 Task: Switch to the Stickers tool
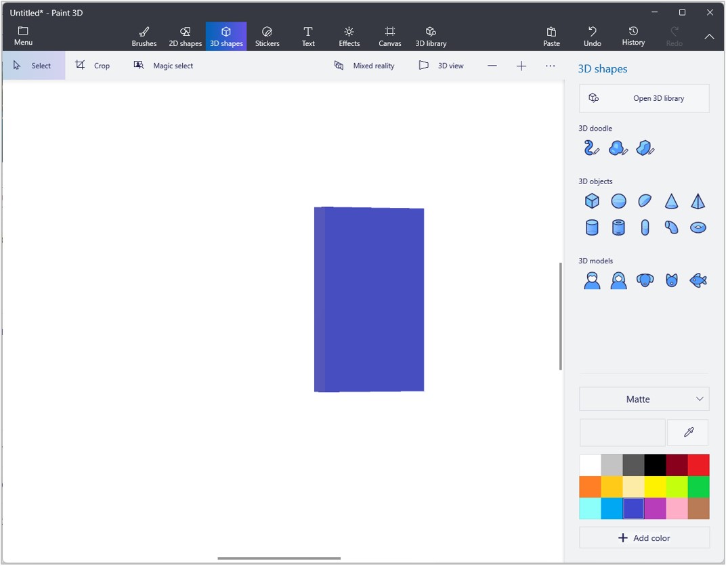tap(267, 35)
